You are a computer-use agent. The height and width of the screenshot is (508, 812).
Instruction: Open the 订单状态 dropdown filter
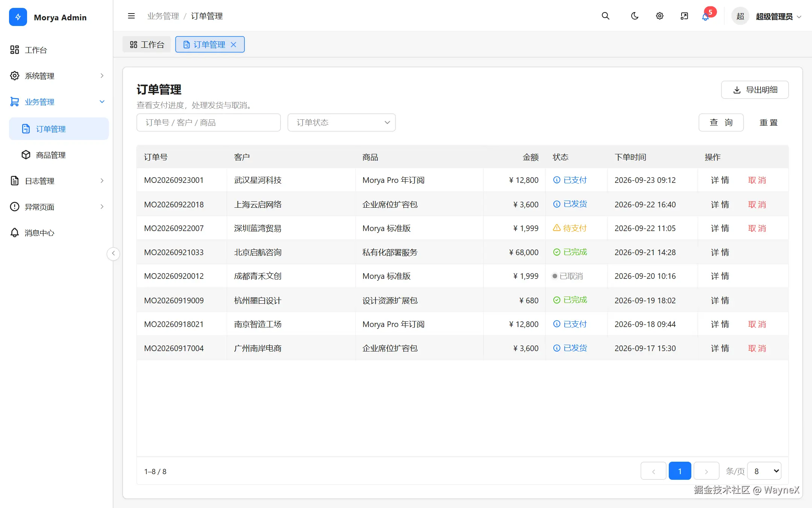pos(341,123)
